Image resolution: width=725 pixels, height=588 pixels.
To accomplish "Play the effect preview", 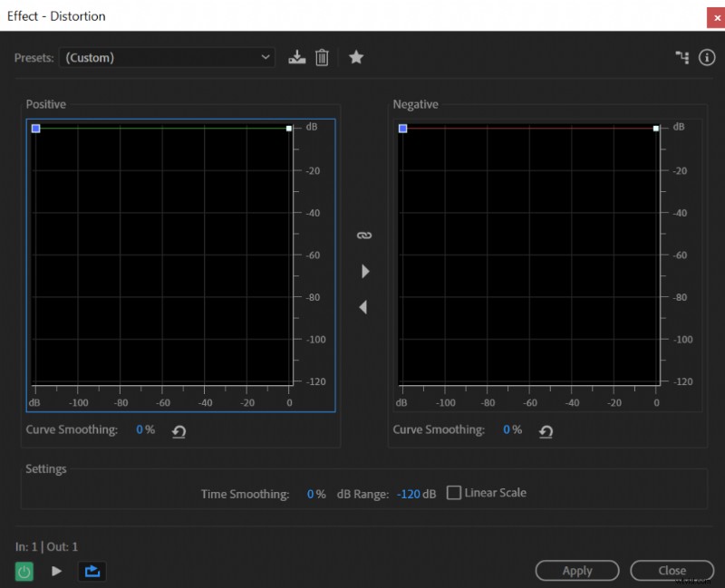I will pyautogui.click(x=56, y=571).
